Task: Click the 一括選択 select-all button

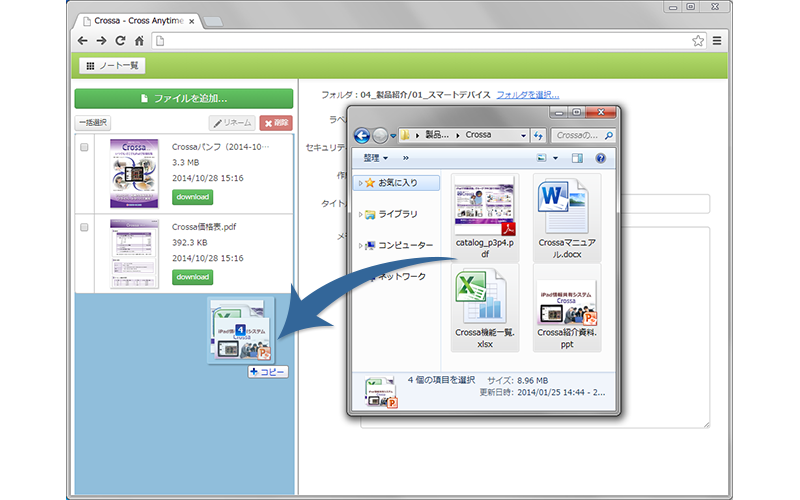Action: (93, 122)
